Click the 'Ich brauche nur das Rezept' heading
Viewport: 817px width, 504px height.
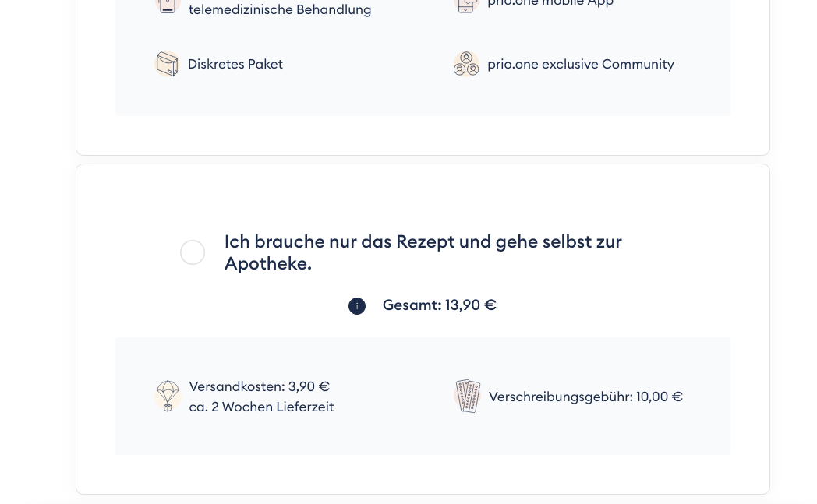(423, 241)
